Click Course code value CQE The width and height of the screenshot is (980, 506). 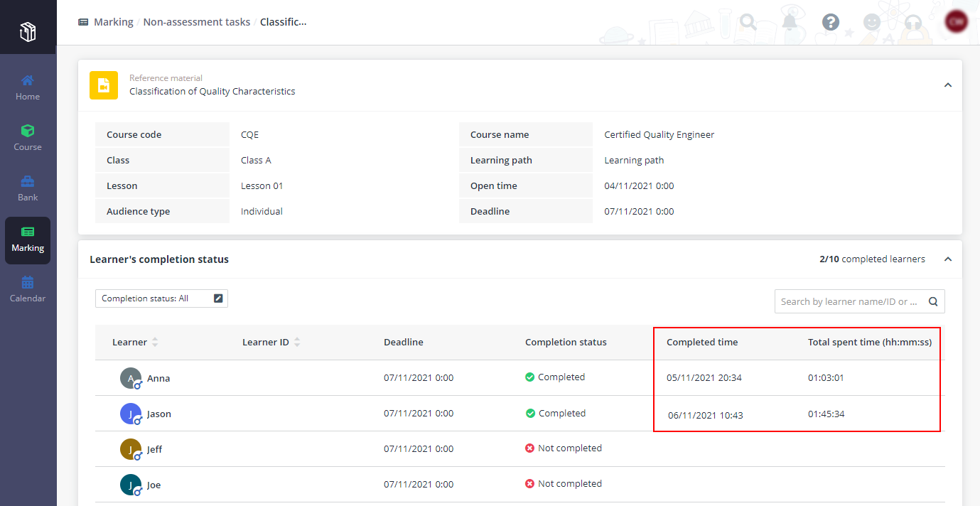(249, 134)
